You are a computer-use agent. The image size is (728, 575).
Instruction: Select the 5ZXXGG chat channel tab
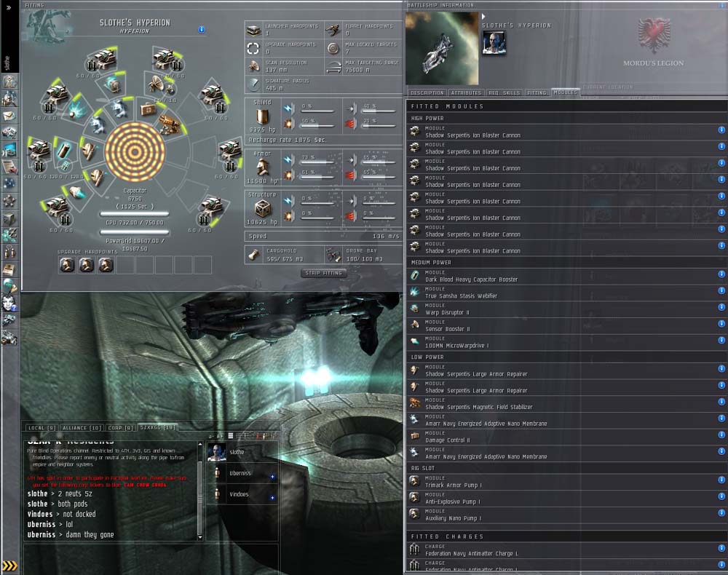(158, 427)
